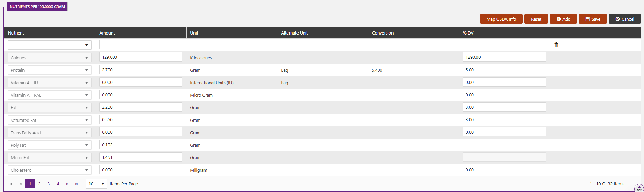Image resolution: width=644 pixels, height=192 pixels.
Task: Go to previous page using the arrow
Action: 21,184
